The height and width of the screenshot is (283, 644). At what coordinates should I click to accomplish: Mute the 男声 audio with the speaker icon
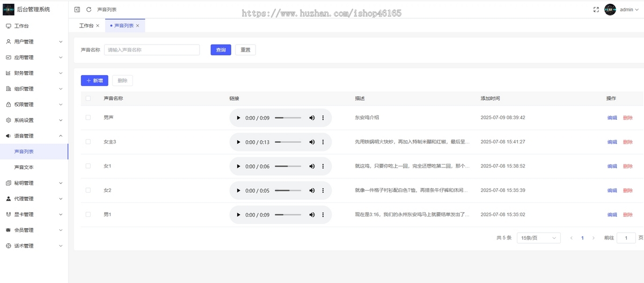(x=312, y=118)
